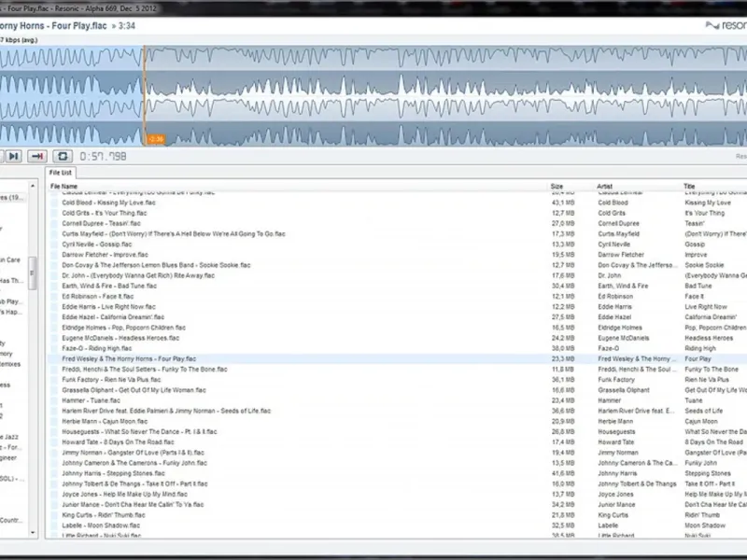The image size is (747, 560).
Task: Click Stepping Stones in the Title column
Action: pos(708,474)
